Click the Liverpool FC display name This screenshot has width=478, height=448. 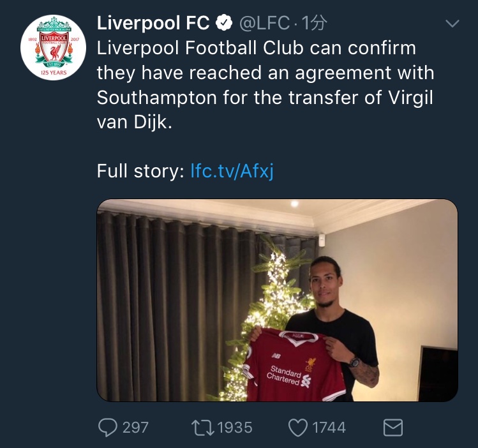click(153, 24)
